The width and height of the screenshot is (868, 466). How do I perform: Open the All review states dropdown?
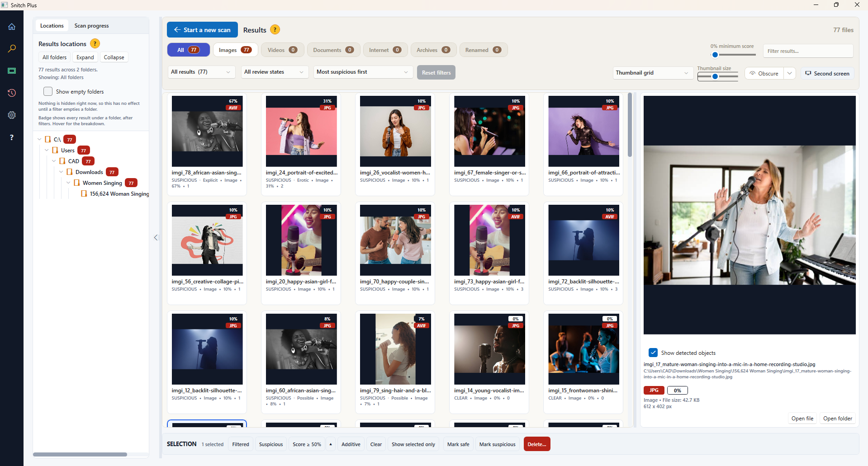[275, 72]
